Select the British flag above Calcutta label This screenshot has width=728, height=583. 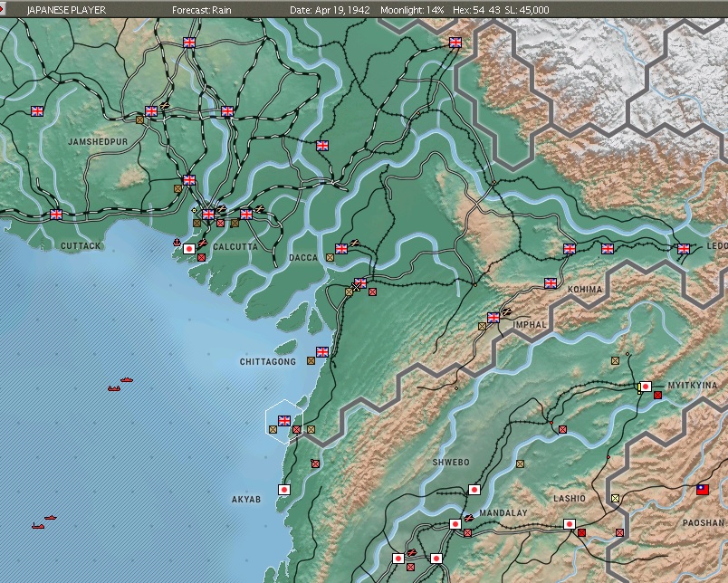(208, 214)
